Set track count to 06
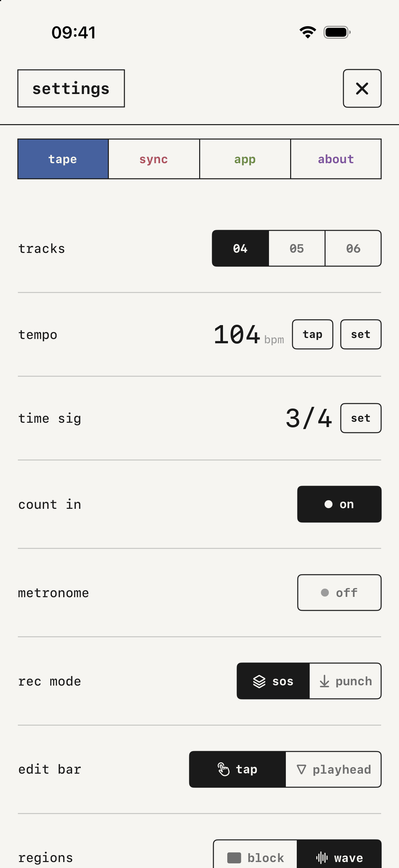Image resolution: width=399 pixels, height=868 pixels. click(x=353, y=248)
